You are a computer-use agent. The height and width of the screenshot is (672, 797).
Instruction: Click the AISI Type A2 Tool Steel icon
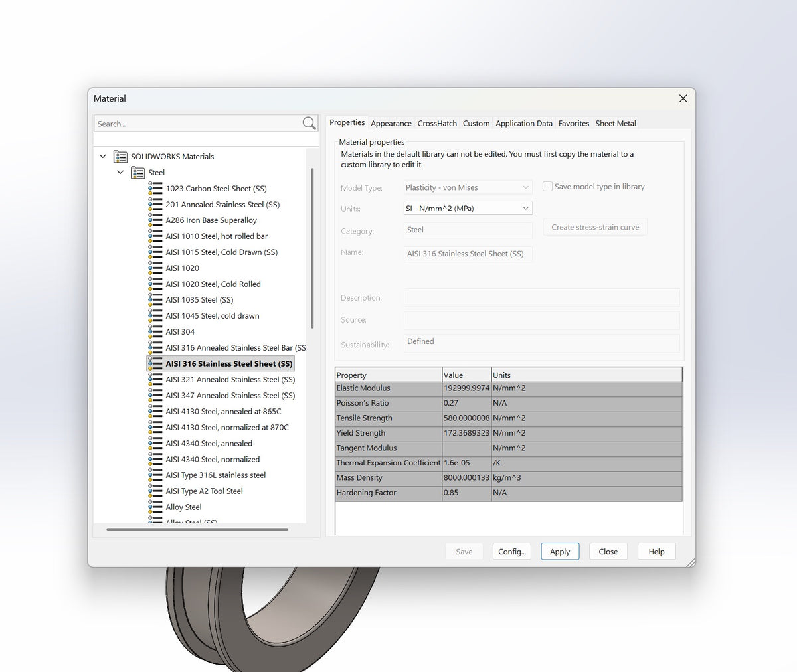[x=155, y=491]
